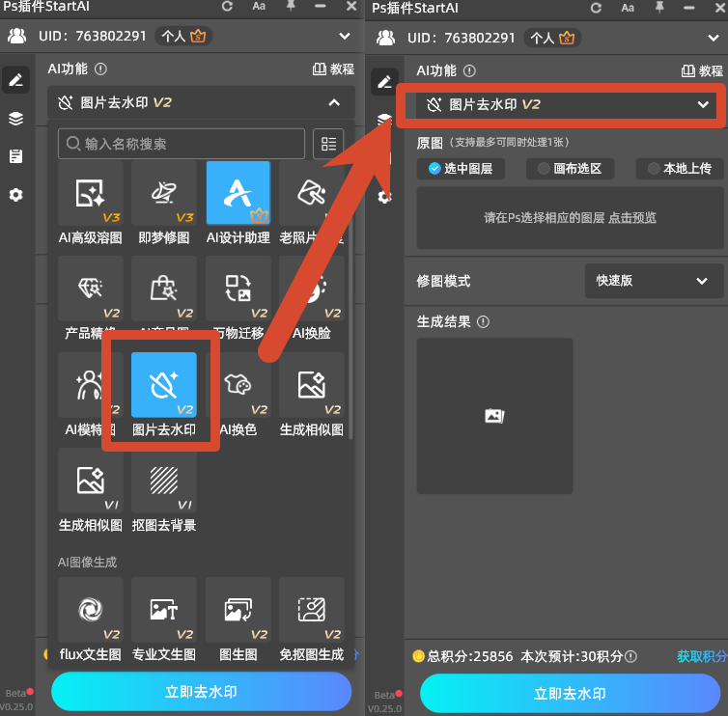Click Aa font size icon in left panel

[259, 7]
